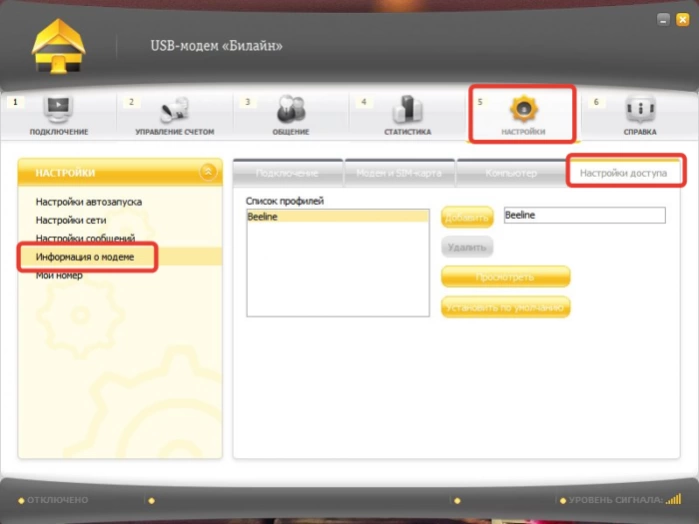Click the signal level bars icon
699x524 pixels.
pos(674,499)
